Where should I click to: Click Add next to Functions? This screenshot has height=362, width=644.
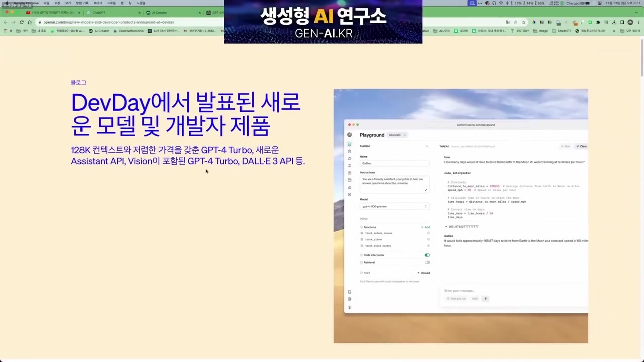(x=425, y=227)
